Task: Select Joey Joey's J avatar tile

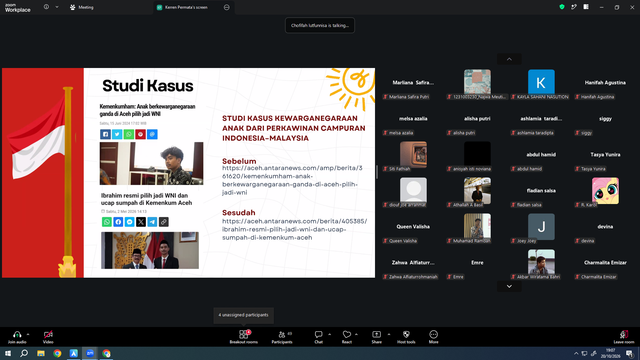Action: 541,227
